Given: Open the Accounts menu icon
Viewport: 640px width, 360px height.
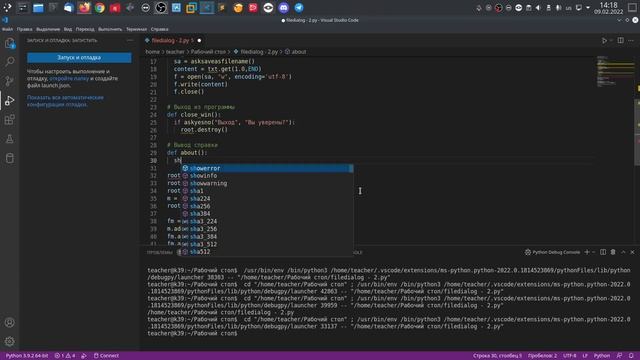Looking at the screenshot, I should 9,322.
